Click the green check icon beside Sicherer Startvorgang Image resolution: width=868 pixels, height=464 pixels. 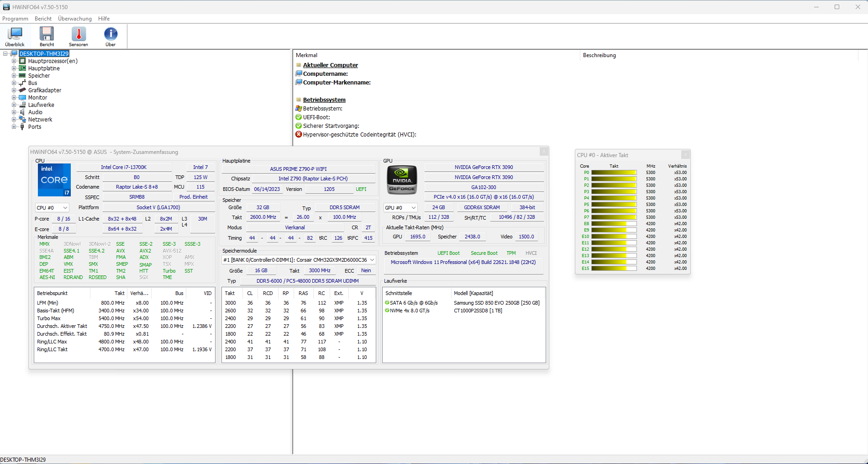point(299,126)
